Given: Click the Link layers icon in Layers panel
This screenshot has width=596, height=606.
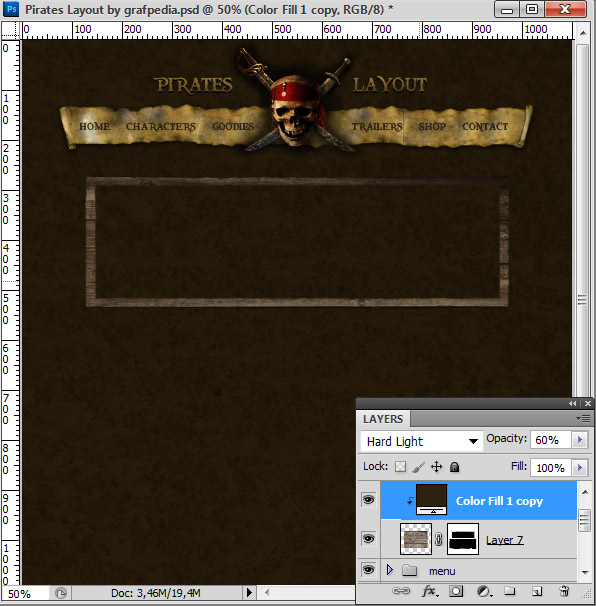Looking at the screenshot, I should tap(401, 591).
